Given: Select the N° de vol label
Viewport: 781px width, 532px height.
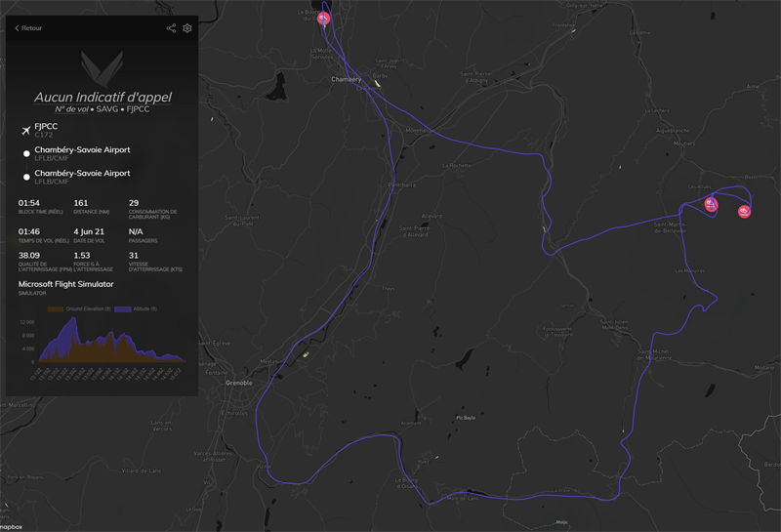Looking at the screenshot, I should [x=71, y=109].
